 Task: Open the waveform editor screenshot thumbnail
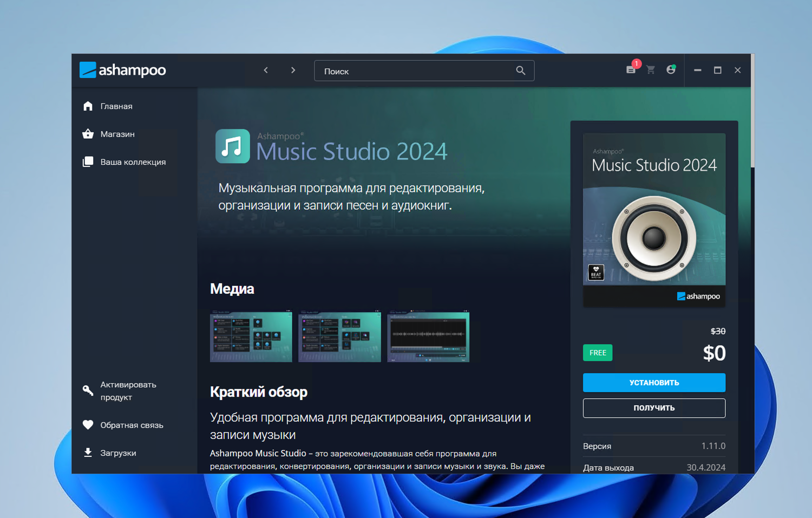tap(428, 336)
